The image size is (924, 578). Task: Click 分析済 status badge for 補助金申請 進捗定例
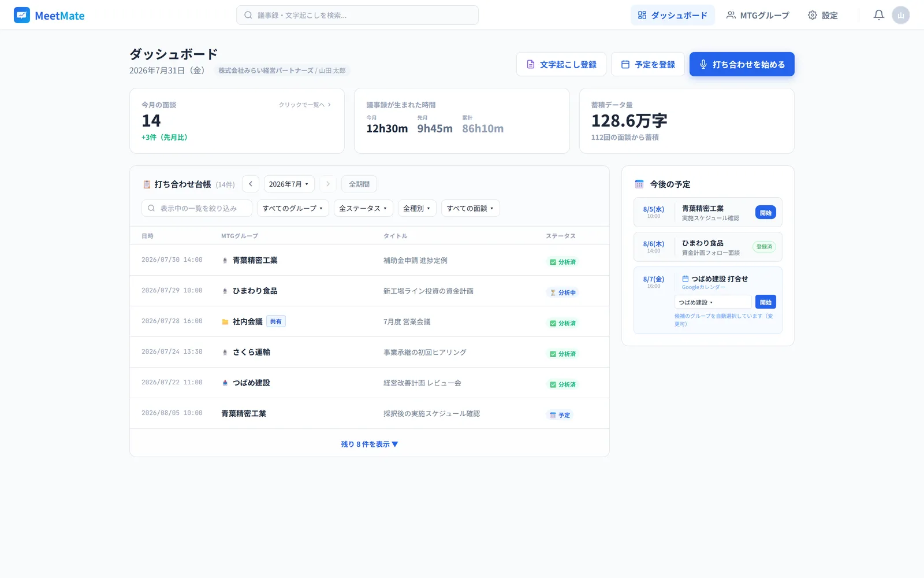(562, 262)
